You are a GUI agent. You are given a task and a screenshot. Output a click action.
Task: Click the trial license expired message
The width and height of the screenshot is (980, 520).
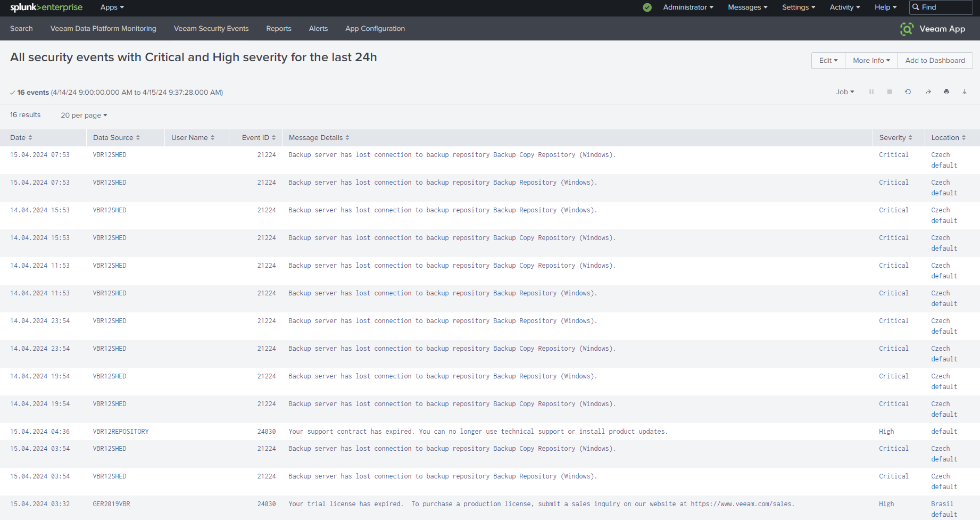pyautogui.click(x=541, y=504)
